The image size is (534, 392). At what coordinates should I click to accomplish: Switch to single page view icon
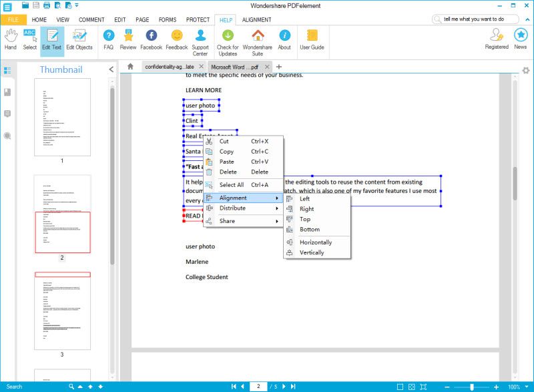(x=400, y=387)
